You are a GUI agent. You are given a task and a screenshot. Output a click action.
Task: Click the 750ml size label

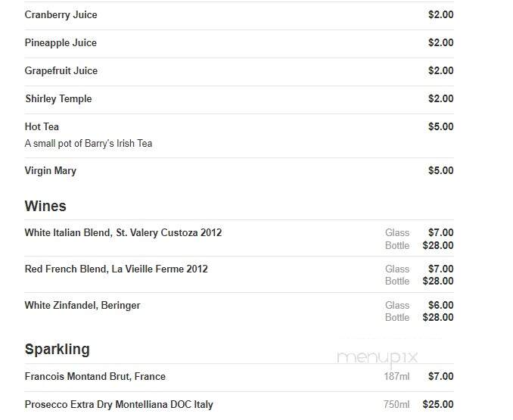pos(396,405)
